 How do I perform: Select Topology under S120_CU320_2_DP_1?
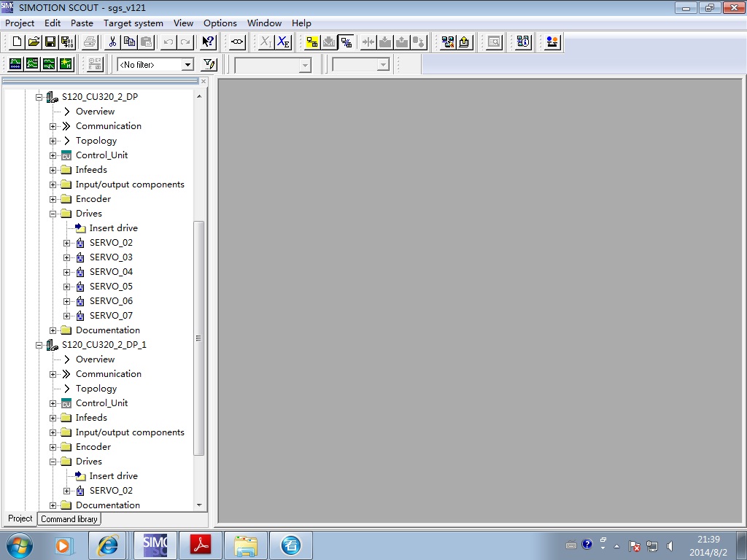coord(96,389)
